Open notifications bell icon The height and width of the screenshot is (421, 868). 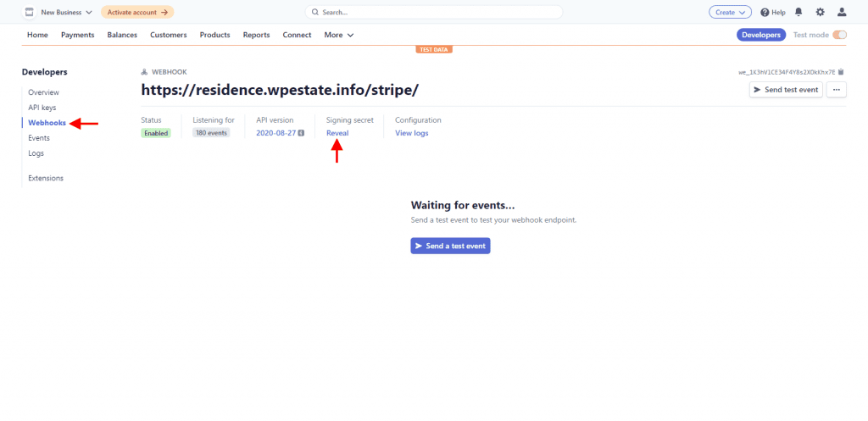[x=798, y=12]
